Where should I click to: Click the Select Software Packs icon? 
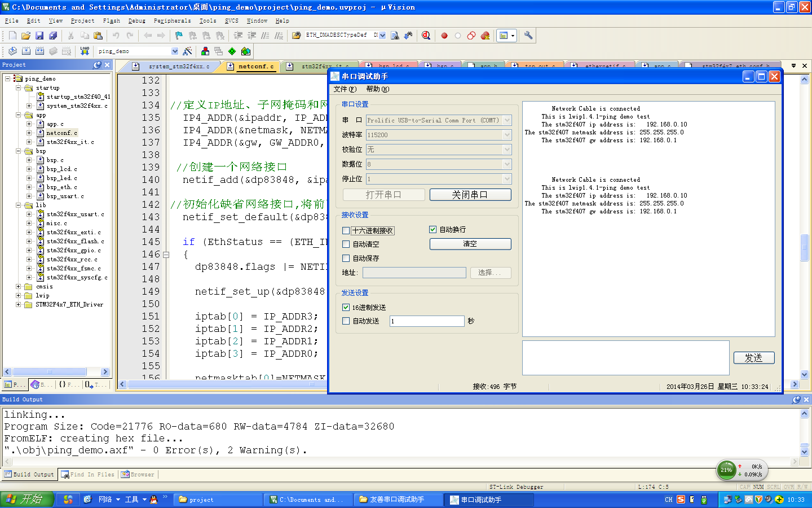pyautogui.click(x=245, y=51)
